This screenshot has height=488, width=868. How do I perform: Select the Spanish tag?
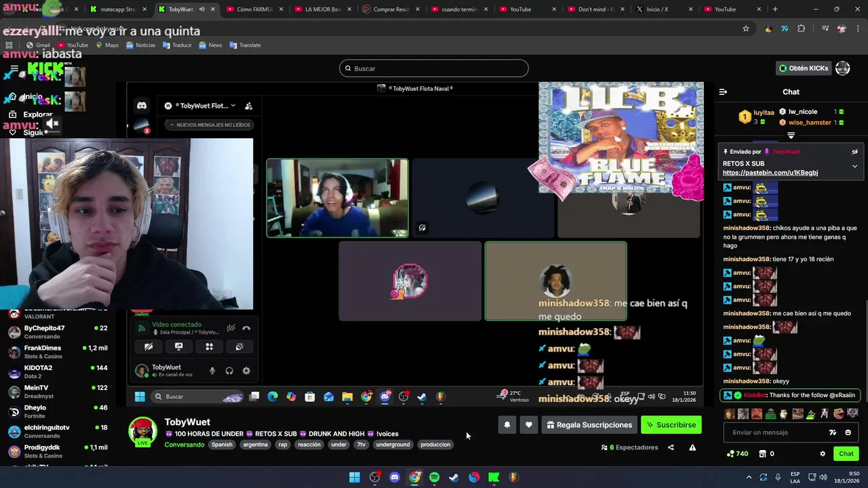[222, 445]
